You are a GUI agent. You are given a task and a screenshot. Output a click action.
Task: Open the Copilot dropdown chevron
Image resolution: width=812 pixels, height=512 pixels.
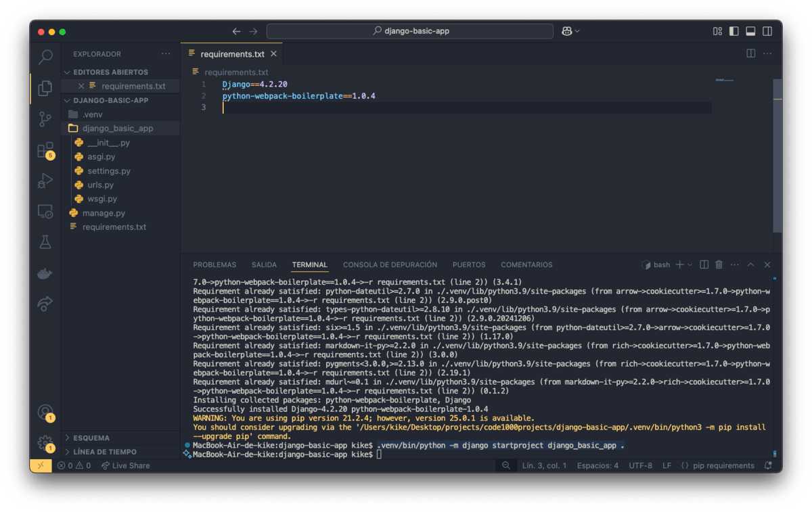tap(577, 31)
